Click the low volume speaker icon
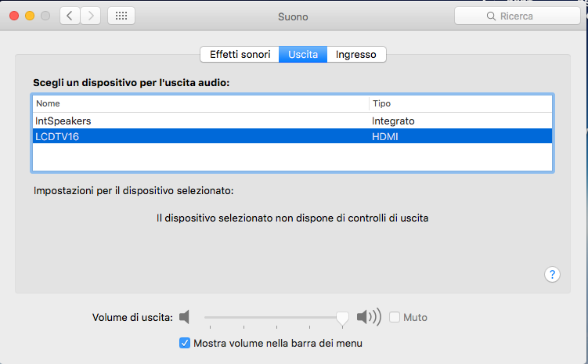Image resolution: width=588 pixels, height=364 pixels. pyautogui.click(x=185, y=317)
